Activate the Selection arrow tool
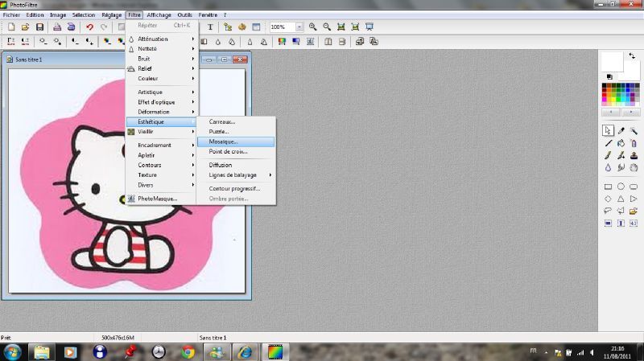644x361 pixels. click(609, 130)
